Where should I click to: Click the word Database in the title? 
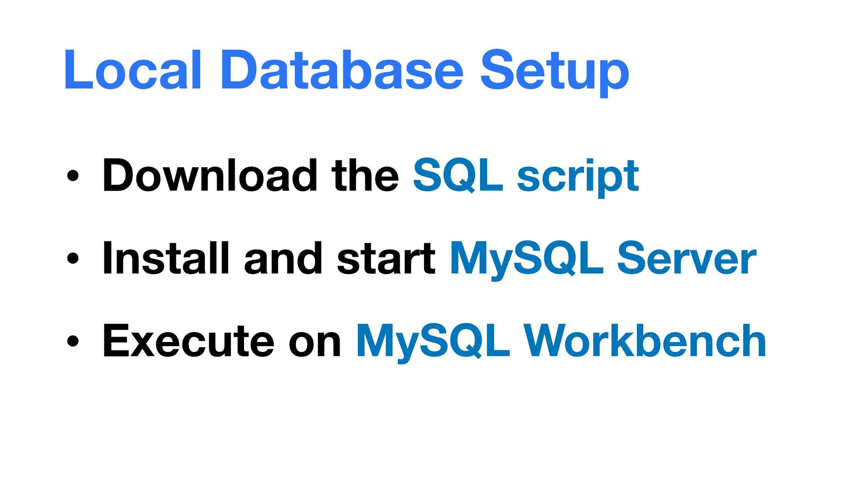click(x=342, y=70)
